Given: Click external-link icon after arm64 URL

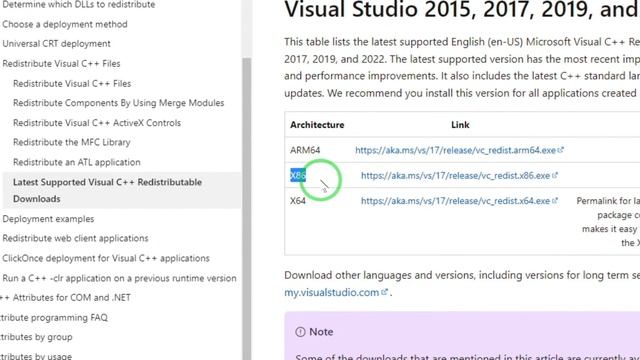Looking at the screenshot, I should tap(561, 150).
